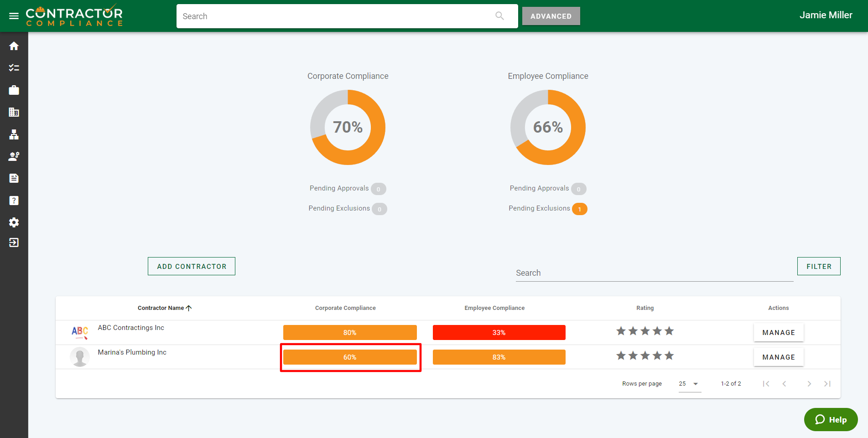Open the Filter options button
The image size is (868, 438).
pyautogui.click(x=818, y=266)
